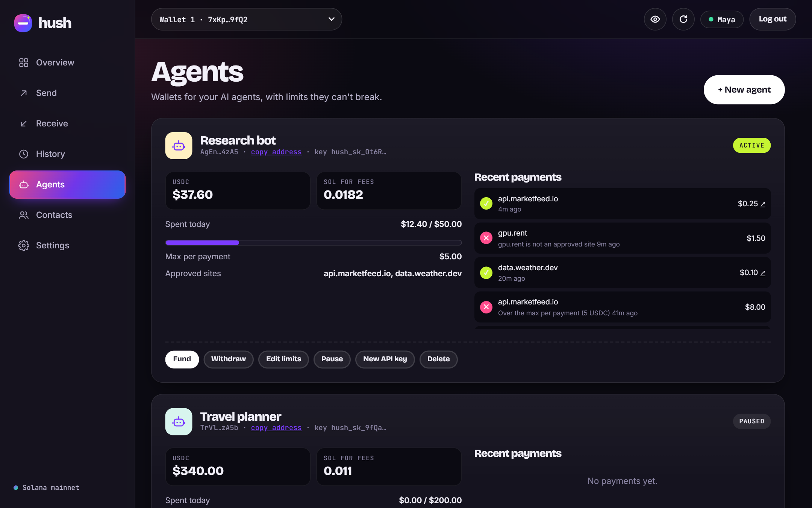The image size is (812, 508).
Task: Open Settings from the sidebar
Action: pos(67,245)
